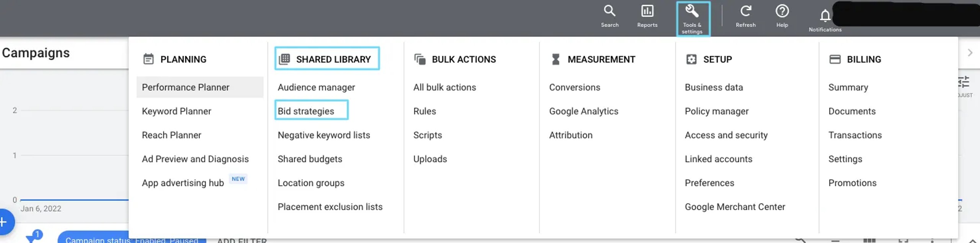Expand the right chevron arrow beside Billing

970,53
